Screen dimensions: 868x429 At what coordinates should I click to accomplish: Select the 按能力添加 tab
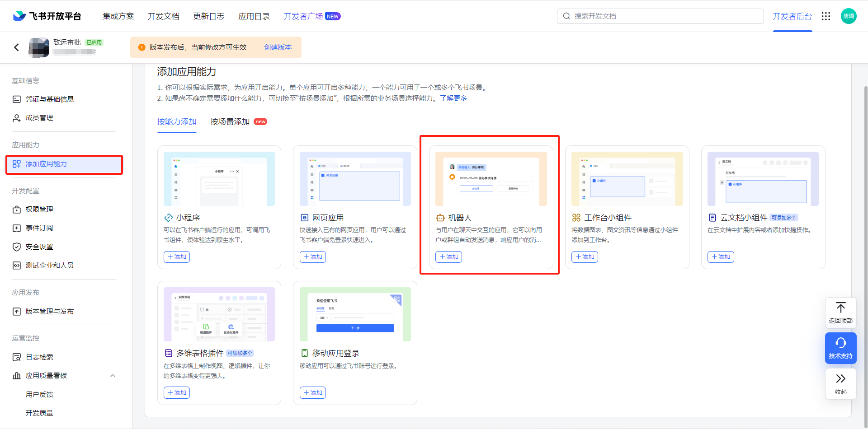pos(177,122)
